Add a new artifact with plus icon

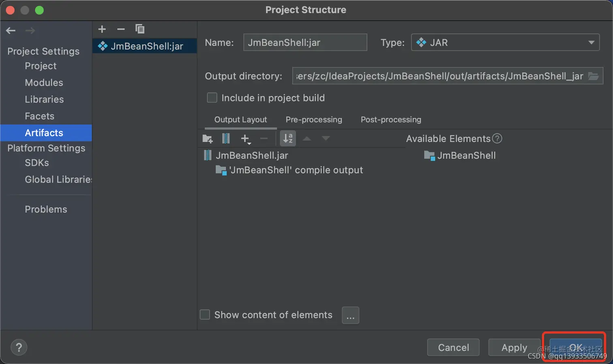102,29
